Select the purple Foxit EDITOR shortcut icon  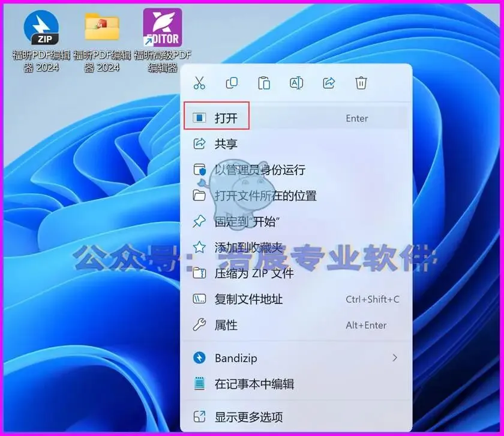tap(163, 28)
